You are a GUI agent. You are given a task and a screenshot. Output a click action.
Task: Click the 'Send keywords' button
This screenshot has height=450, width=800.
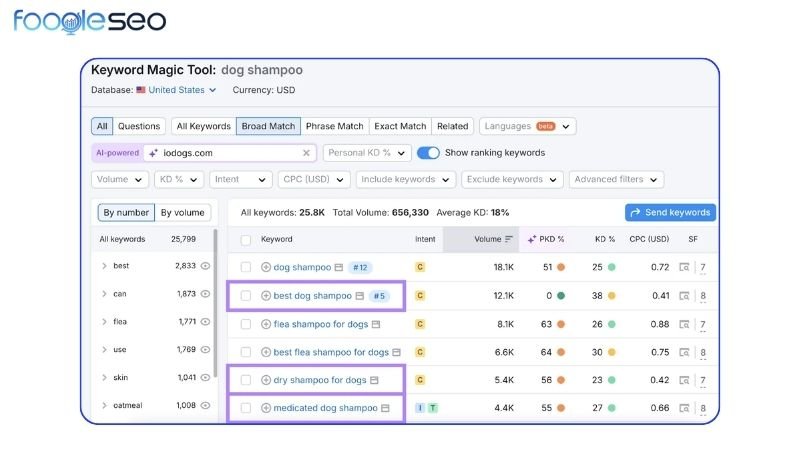(670, 212)
